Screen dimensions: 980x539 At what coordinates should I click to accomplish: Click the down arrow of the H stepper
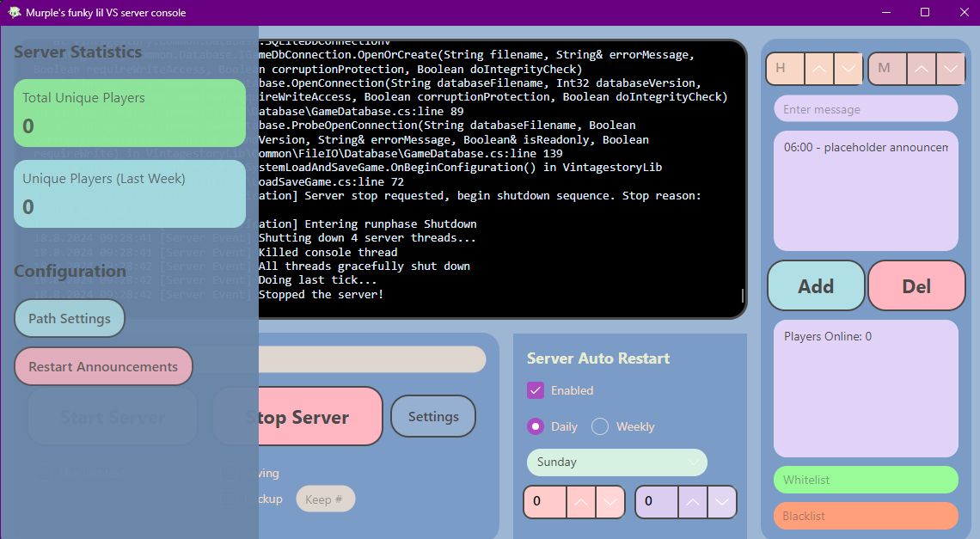pyautogui.click(x=848, y=68)
